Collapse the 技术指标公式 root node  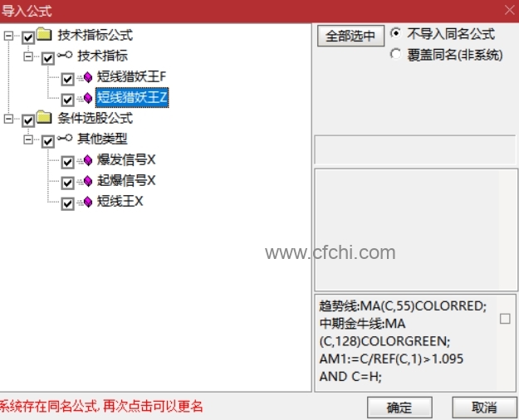point(8,36)
